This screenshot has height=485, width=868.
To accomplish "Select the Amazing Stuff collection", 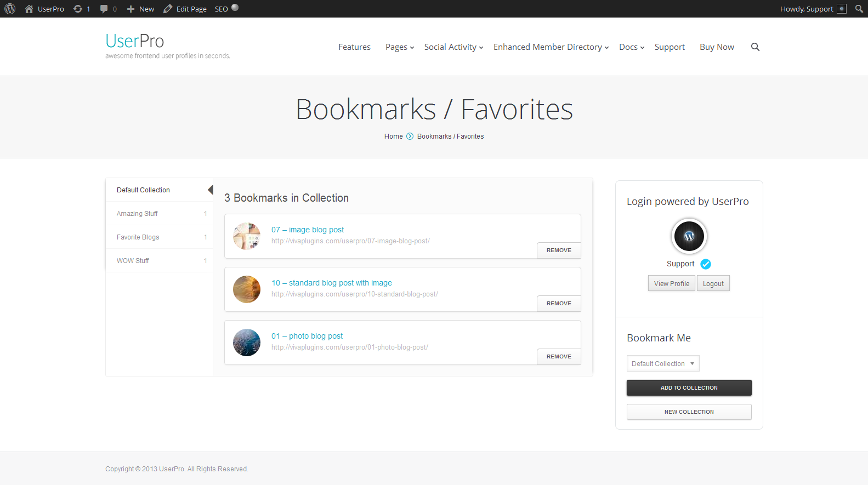I will pyautogui.click(x=159, y=214).
